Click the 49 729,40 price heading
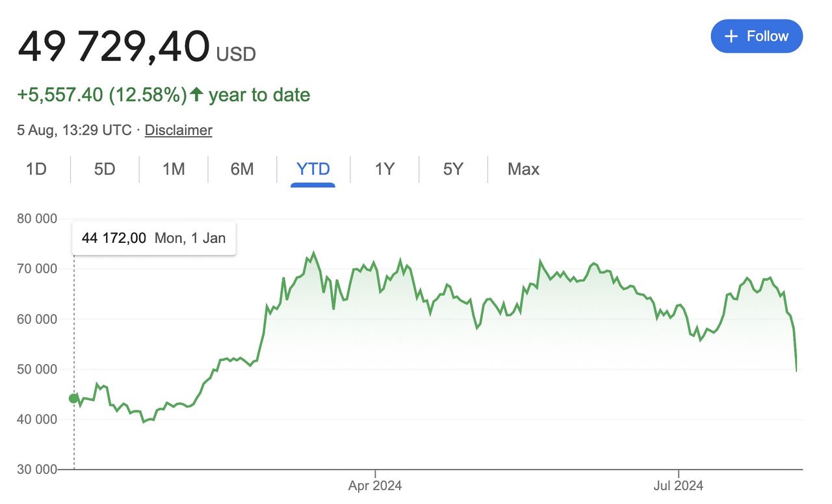Screen dimensions: 832x504 coord(114,47)
